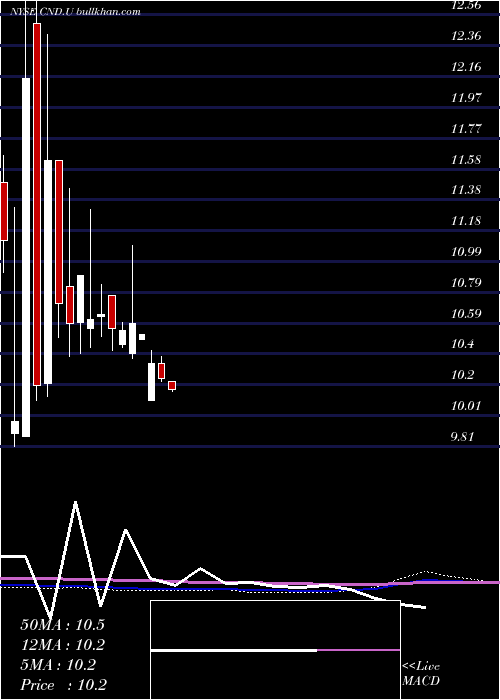Click the 10.99 price axis label
Viewport: 500px width, 700px height.
(x=466, y=252)
